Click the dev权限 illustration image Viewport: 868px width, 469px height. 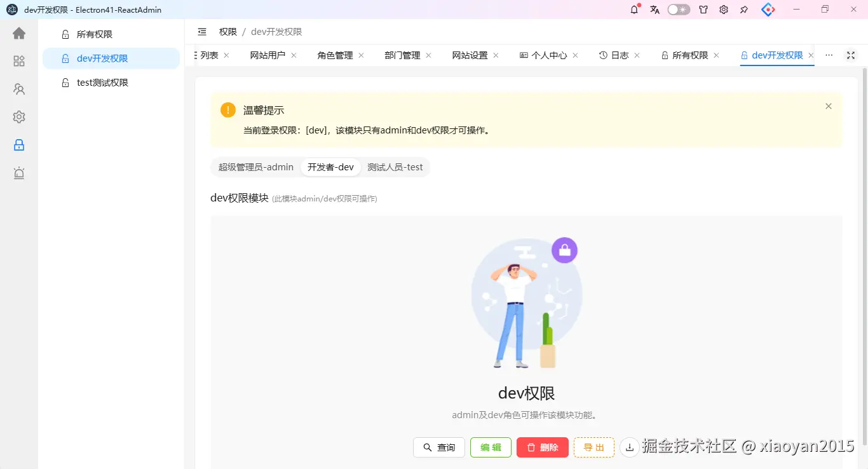pos(526,303)
